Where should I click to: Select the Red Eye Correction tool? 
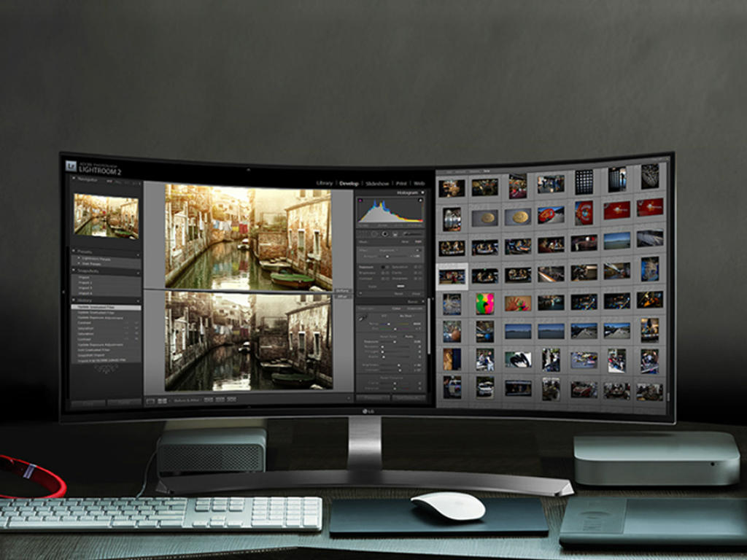click(384, 234)
